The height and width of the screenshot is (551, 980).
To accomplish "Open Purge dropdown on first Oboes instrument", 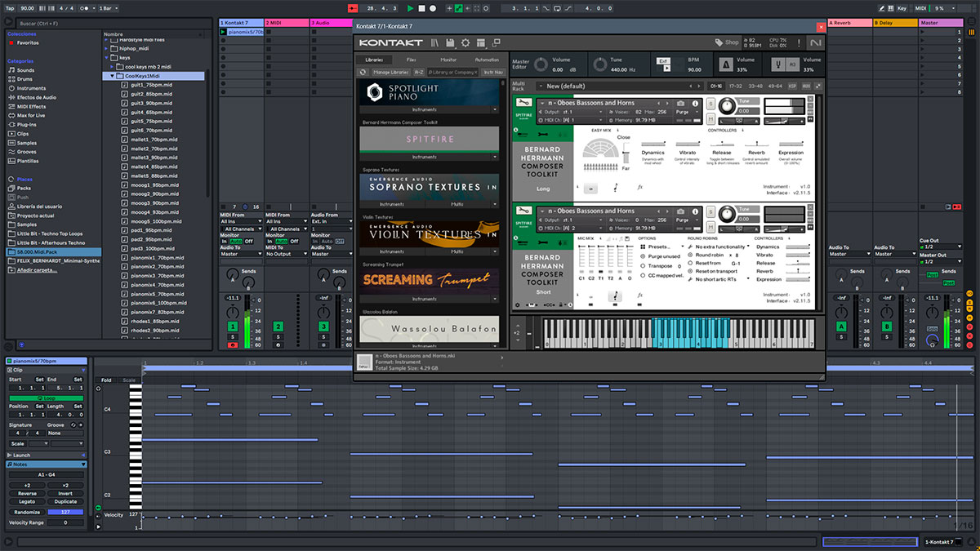I will click(688, 111).
